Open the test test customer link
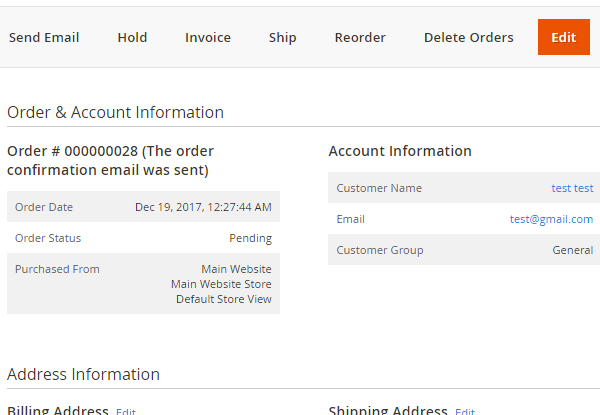The height and width of the screenshot is (415, 600). [572, 188]
